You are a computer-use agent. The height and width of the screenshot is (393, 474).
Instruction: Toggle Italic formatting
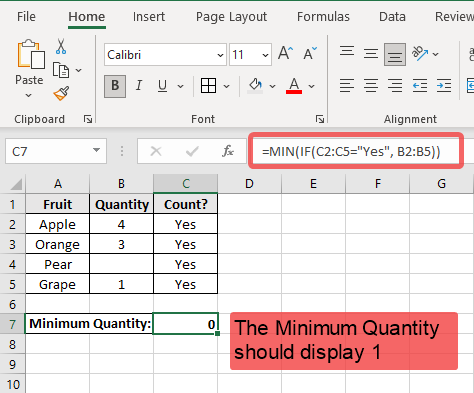[x=139, y=86]
